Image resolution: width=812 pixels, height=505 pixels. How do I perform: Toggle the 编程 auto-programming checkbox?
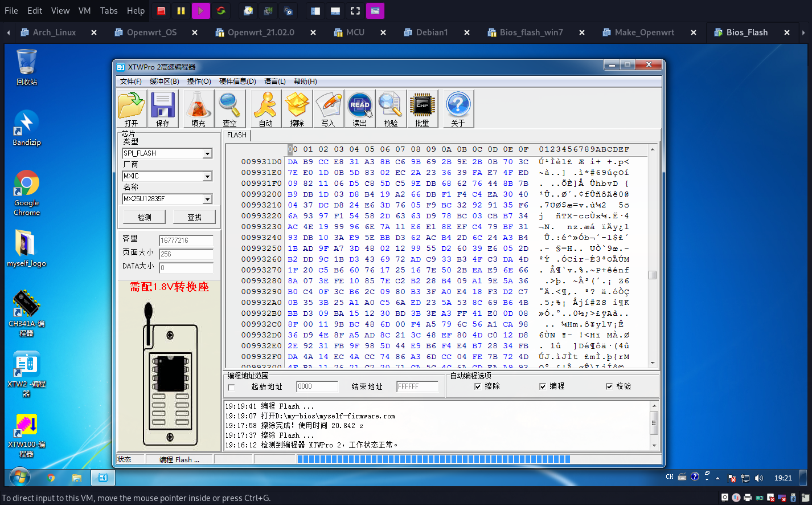coord(543,386)
